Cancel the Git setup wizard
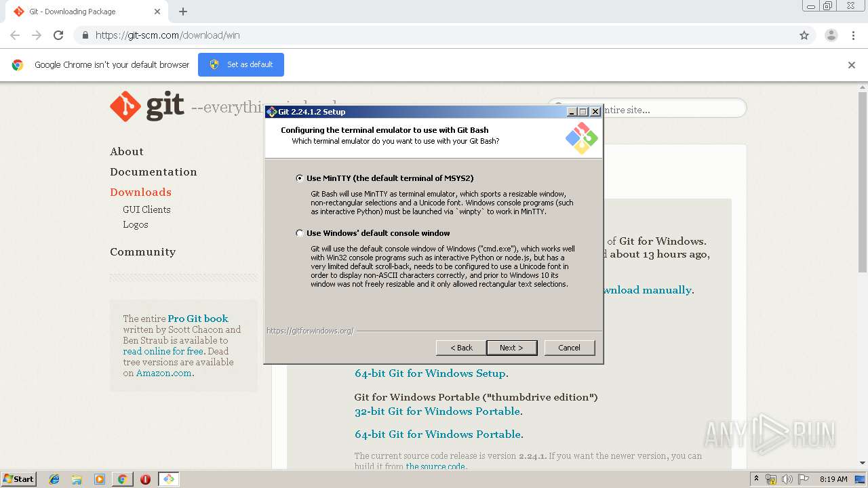The image size is (868, 488). click(570, 348)
